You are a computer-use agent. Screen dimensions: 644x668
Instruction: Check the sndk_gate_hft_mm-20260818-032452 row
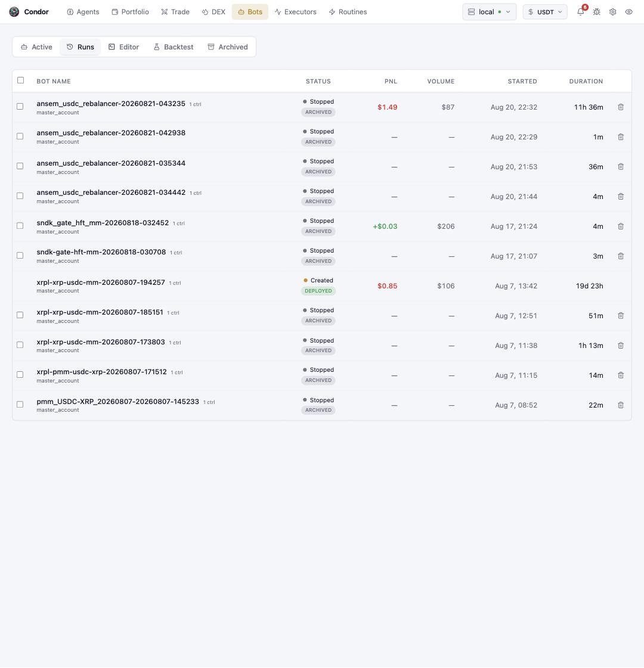(20, 225)
